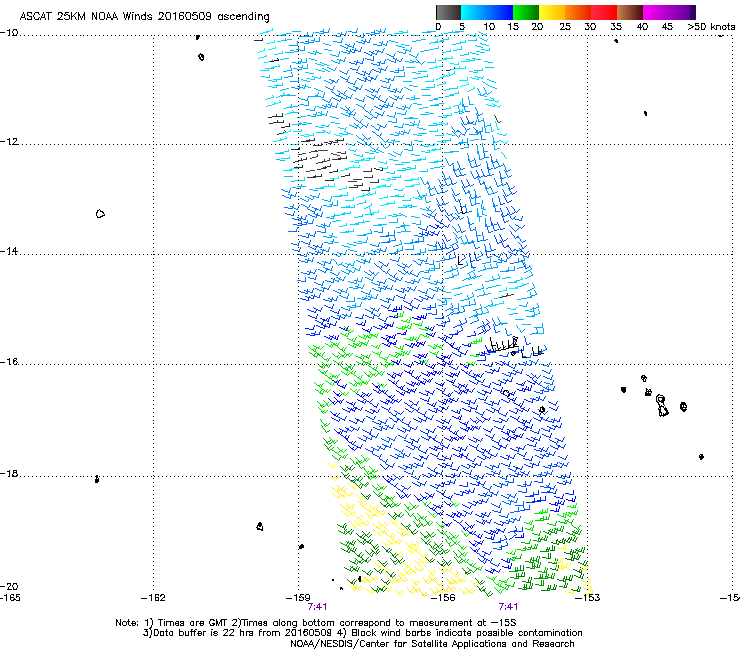Click the brown 35-40 knots legend swatch
This screenshot has width=740, height=650.
(630, 12)
